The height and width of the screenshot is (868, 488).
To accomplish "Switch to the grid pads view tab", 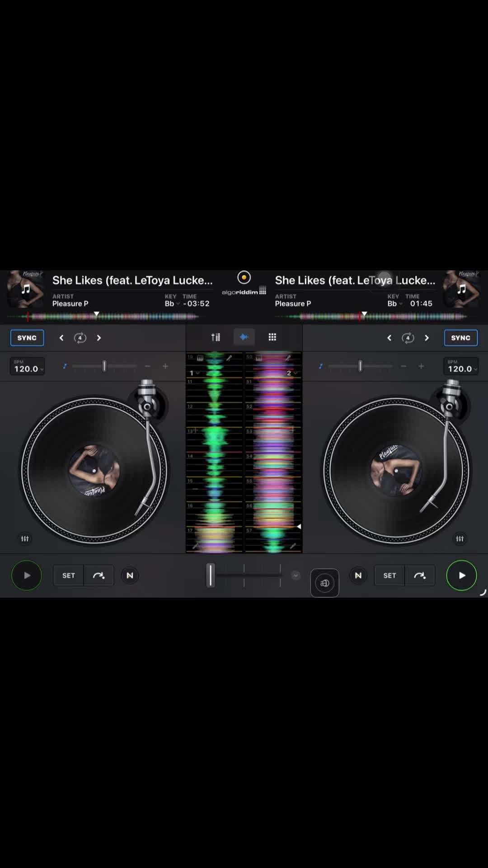I will (x=272, y=337).
